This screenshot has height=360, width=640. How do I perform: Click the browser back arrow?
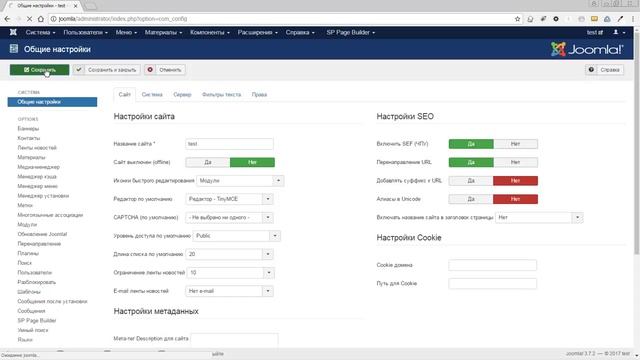(x=7, y=19)
